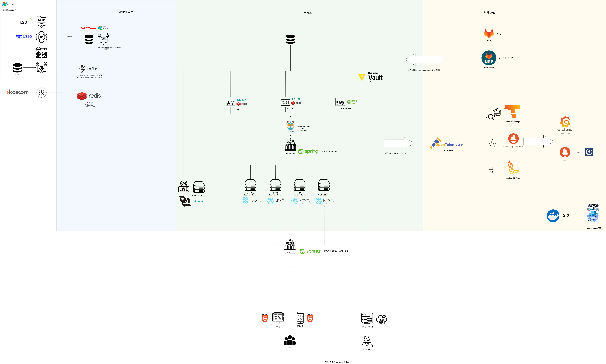The width and height of the screenshot is (606, 364).
Task: Select the REST API cloud icon
Action: tap(382, 319)
